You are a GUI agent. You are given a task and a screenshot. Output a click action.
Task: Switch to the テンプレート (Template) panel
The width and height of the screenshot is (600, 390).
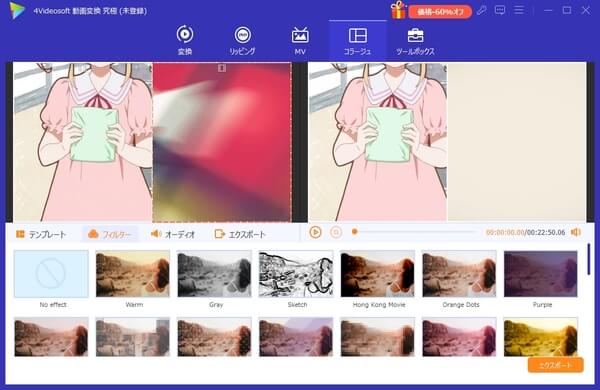click(x=41, y=234)
